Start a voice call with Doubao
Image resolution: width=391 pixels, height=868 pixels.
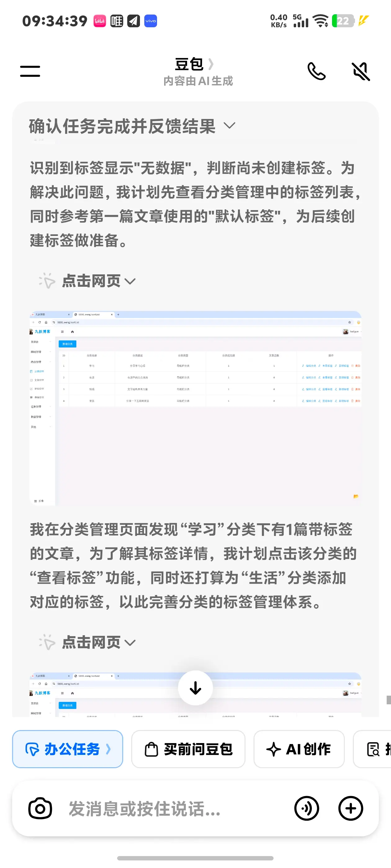[x=317, y=71]
